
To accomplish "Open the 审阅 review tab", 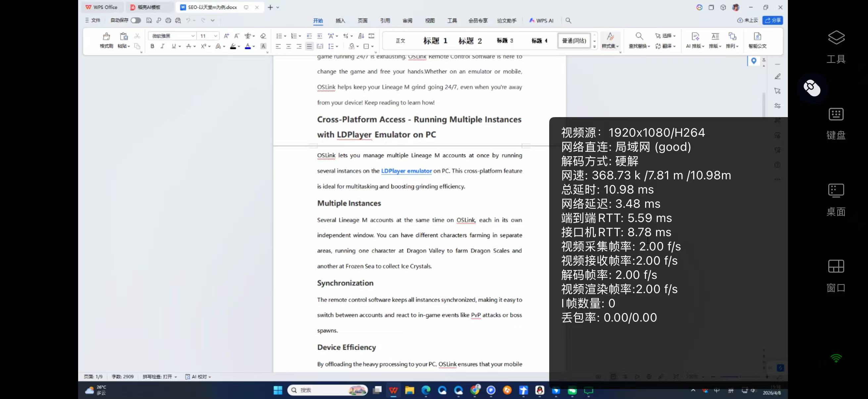I will [x=408, y=21].
